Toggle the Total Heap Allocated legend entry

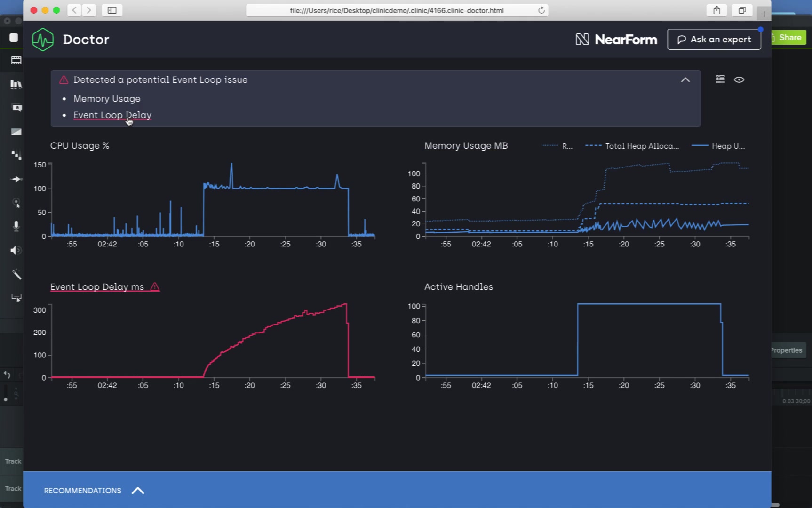(x=632, y=146)
